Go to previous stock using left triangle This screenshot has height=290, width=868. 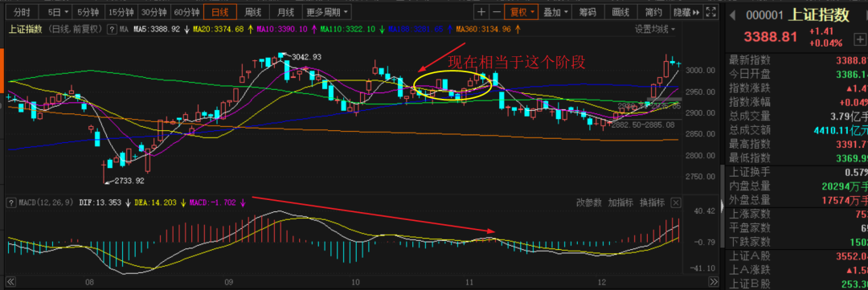[x=732, y=15]
